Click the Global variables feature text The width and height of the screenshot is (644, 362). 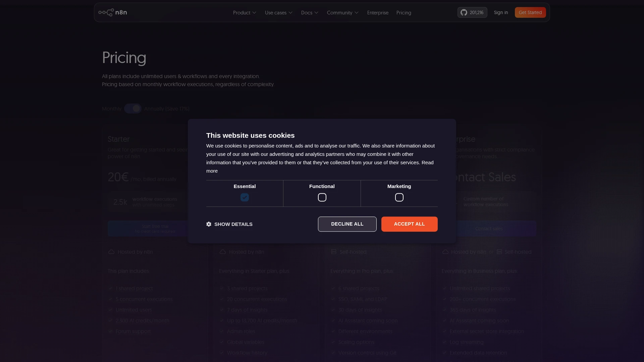[x=246, y=342]
